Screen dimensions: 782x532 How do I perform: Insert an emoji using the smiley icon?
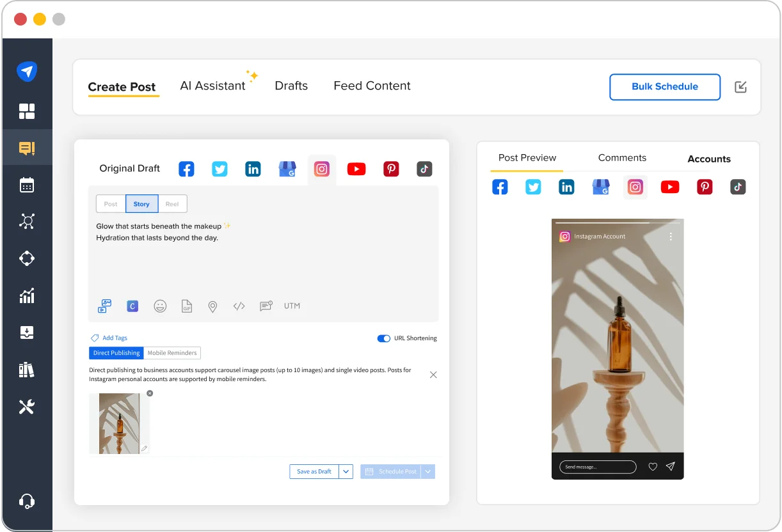[x=160, y=306]
